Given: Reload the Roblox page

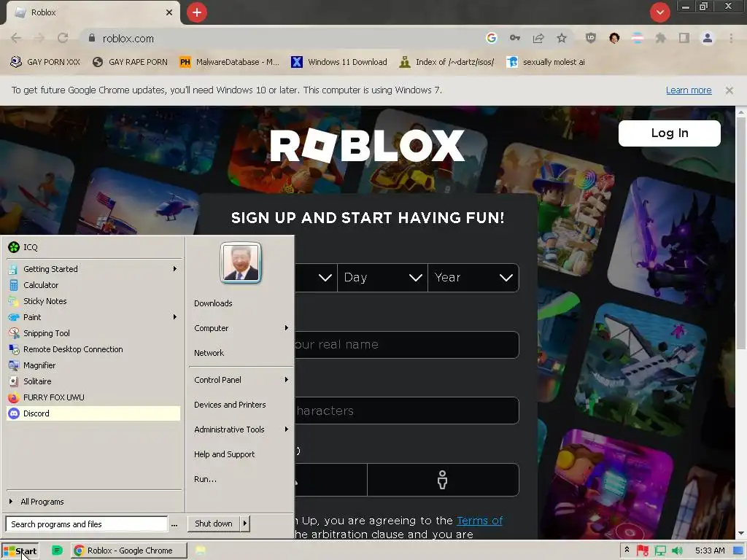Looking at the screenshot, I should tap(63, 38).
